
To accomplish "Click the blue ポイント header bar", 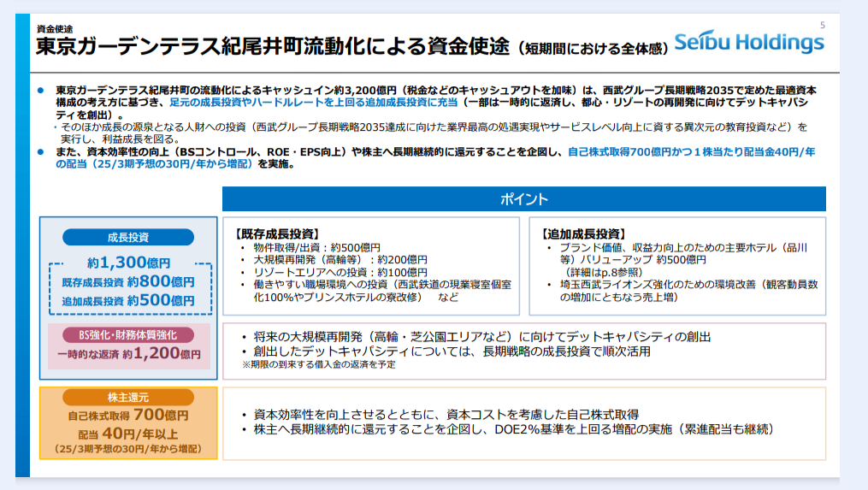I will pos(523,198).
